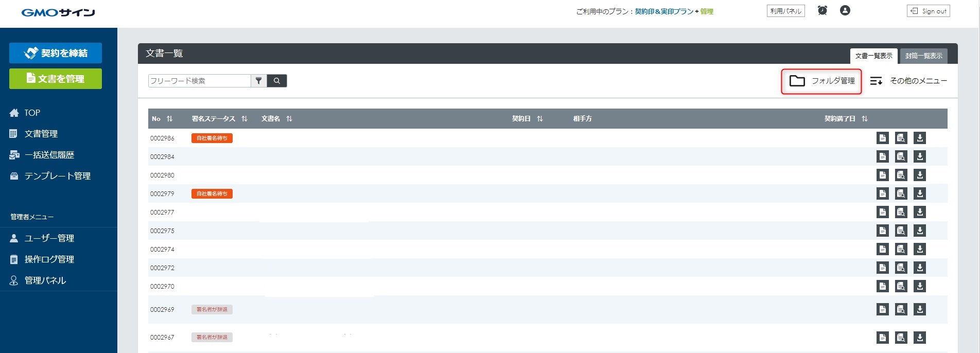Switch to 封筒一覧表示 tab
This screenshot has height=353, width=980.
point(923,56)
